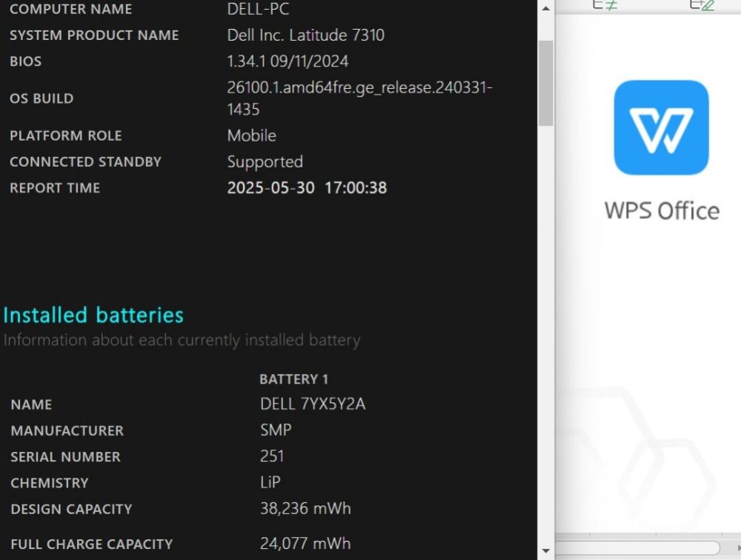The image size is (741, 560).
Task: Click the vertical scrollbar thumb
Action: pos(546,83)
